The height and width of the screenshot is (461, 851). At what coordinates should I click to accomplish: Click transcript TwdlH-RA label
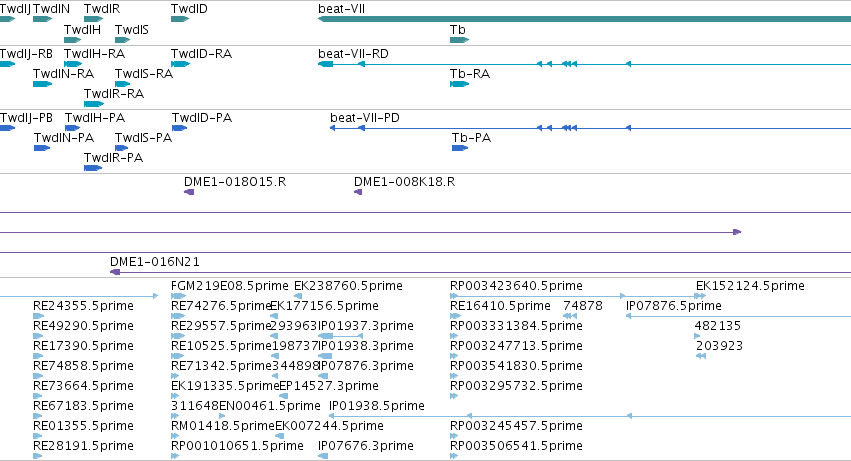click(x=94, y=54)
